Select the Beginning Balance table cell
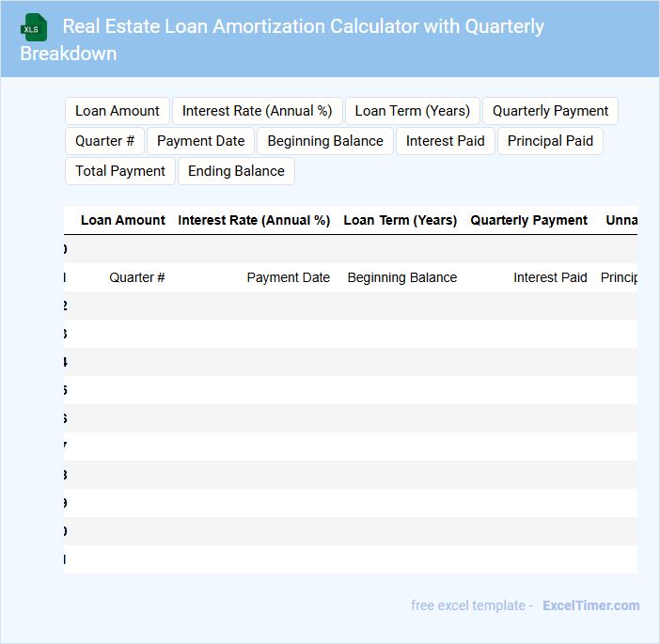The height and width of the screenshot is (644, 660). coord(402,277)
